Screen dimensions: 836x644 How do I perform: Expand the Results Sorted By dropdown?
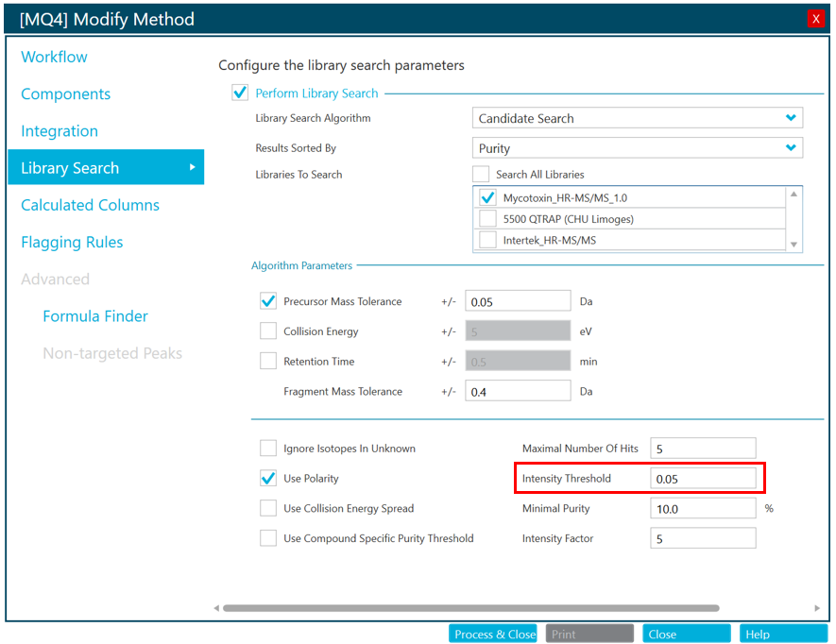(x=638, y=148)
